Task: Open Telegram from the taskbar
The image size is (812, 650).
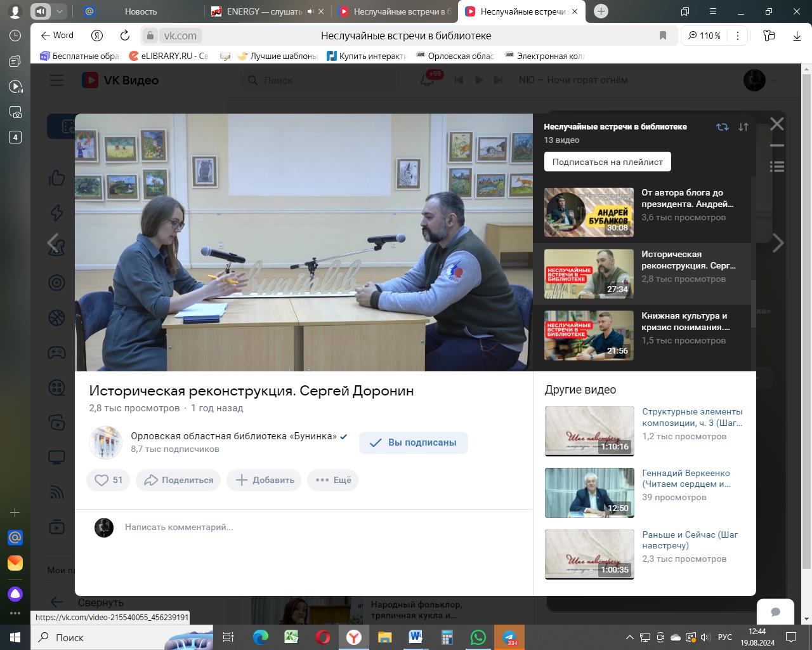Action: 509,637
